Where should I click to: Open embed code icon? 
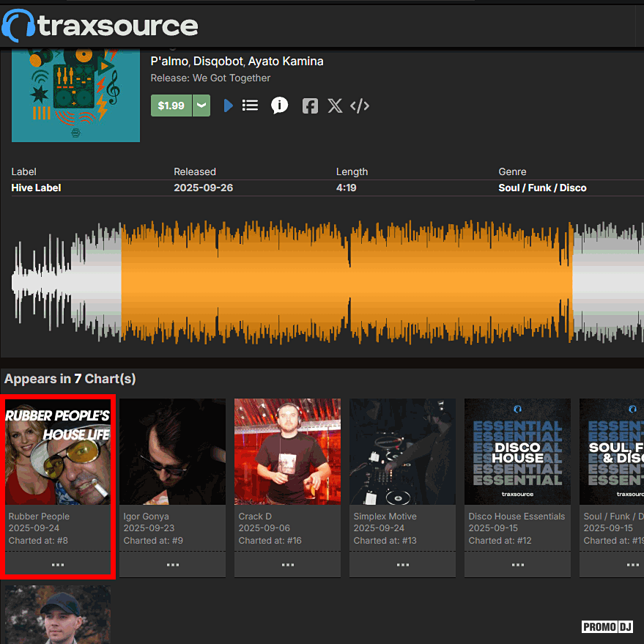click(360, 106)
